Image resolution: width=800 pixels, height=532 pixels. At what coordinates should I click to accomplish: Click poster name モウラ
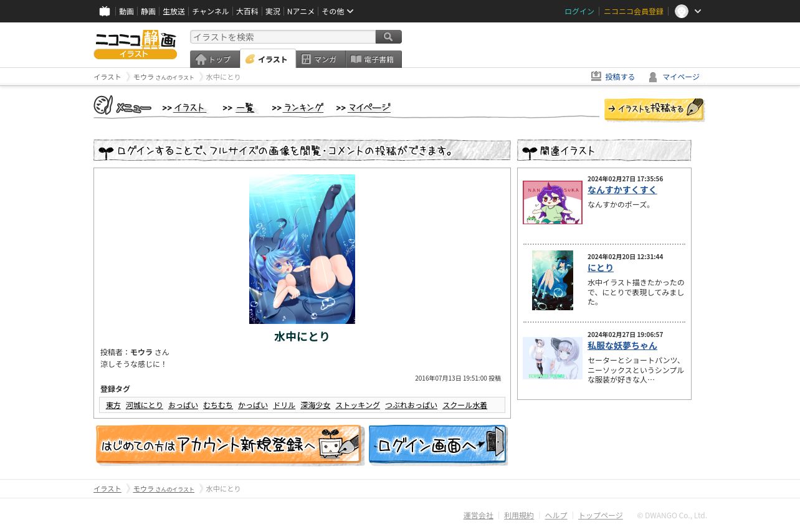(141, 353)
